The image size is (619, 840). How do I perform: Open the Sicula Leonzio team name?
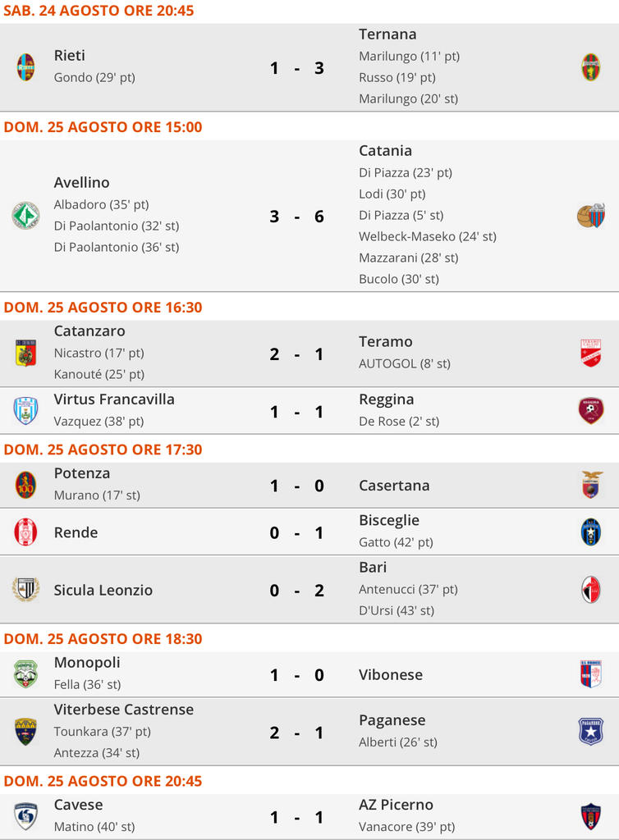[103, 590]
